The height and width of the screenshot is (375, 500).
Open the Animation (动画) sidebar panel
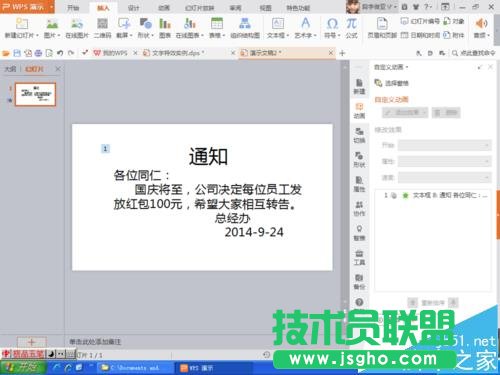[x=359, y=111]
